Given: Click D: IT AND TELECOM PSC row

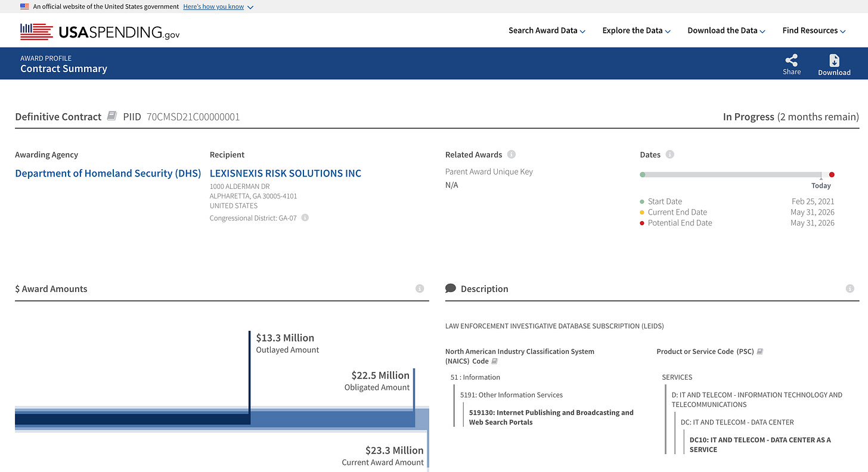Looking at the screenshot, I should pos(757,399).
